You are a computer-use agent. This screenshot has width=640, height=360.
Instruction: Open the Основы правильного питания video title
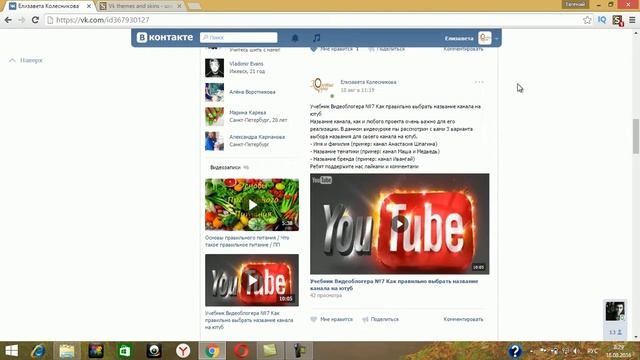(x=247, y=241)
